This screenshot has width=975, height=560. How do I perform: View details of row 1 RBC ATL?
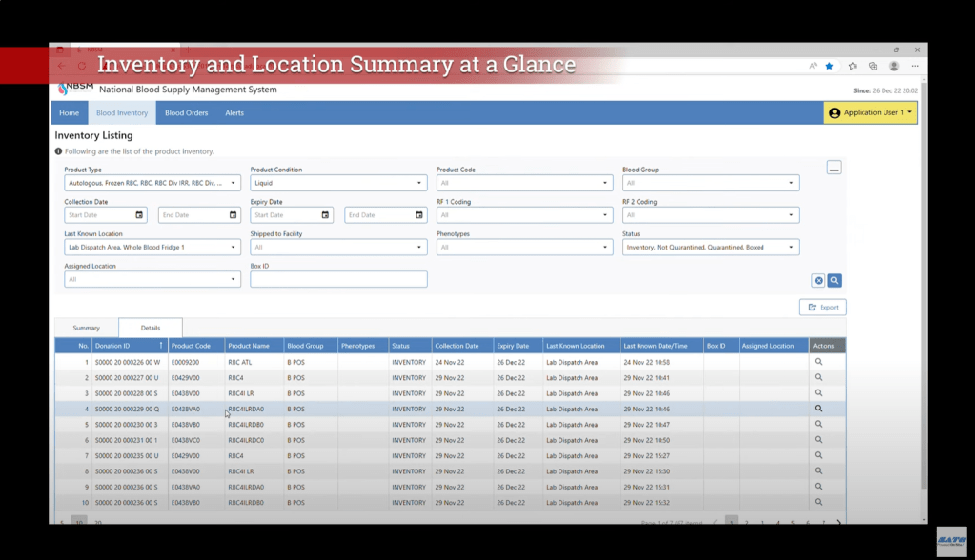[818, 362]
